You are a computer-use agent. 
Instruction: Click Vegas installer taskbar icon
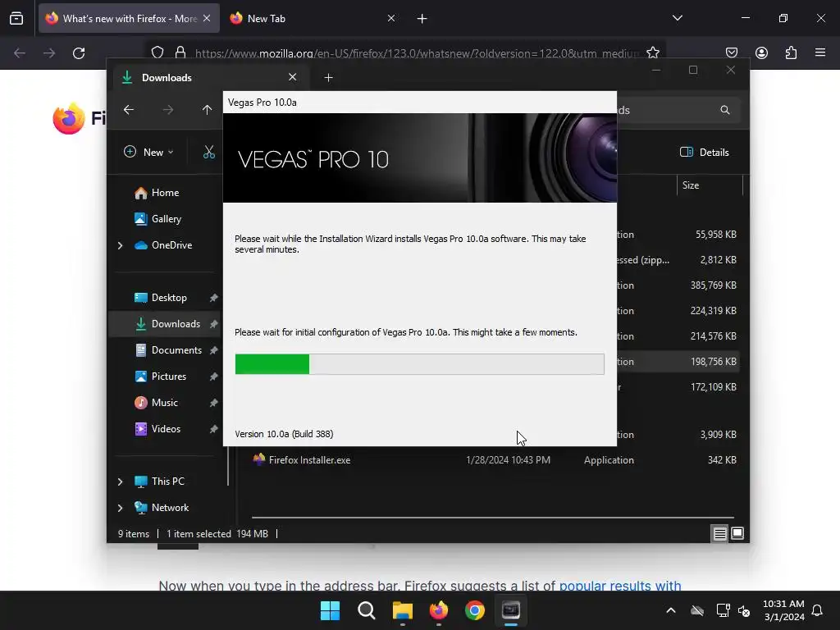tap(511, 610)
